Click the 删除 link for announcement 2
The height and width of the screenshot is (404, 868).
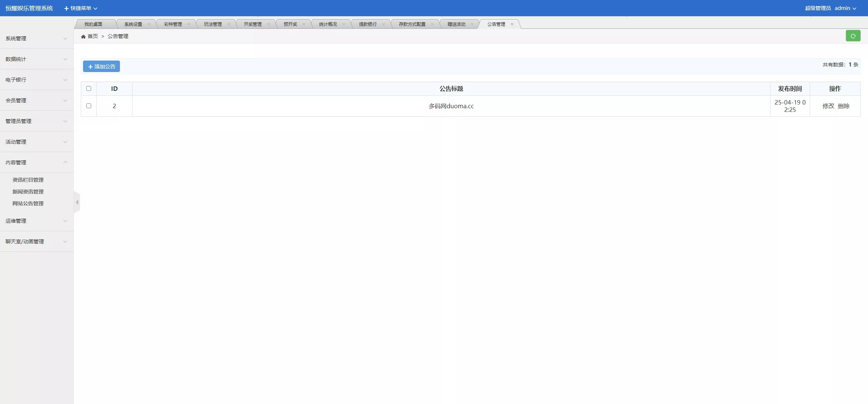(x=844, y=106)
